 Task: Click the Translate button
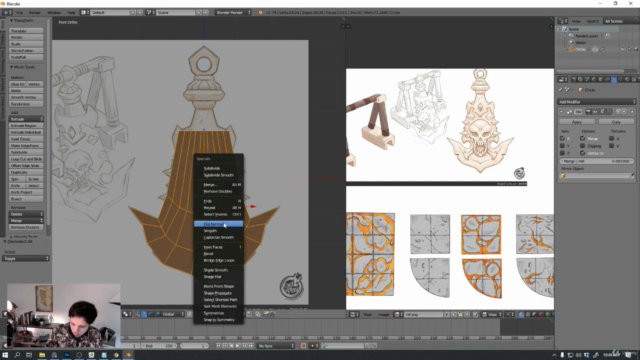tap(26, 31)
